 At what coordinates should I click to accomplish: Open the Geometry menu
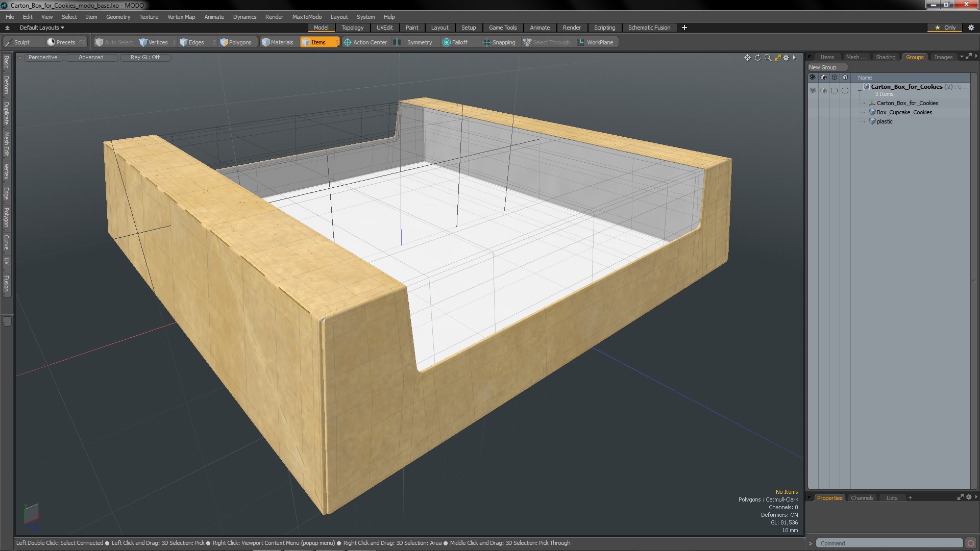pos(118,17)
